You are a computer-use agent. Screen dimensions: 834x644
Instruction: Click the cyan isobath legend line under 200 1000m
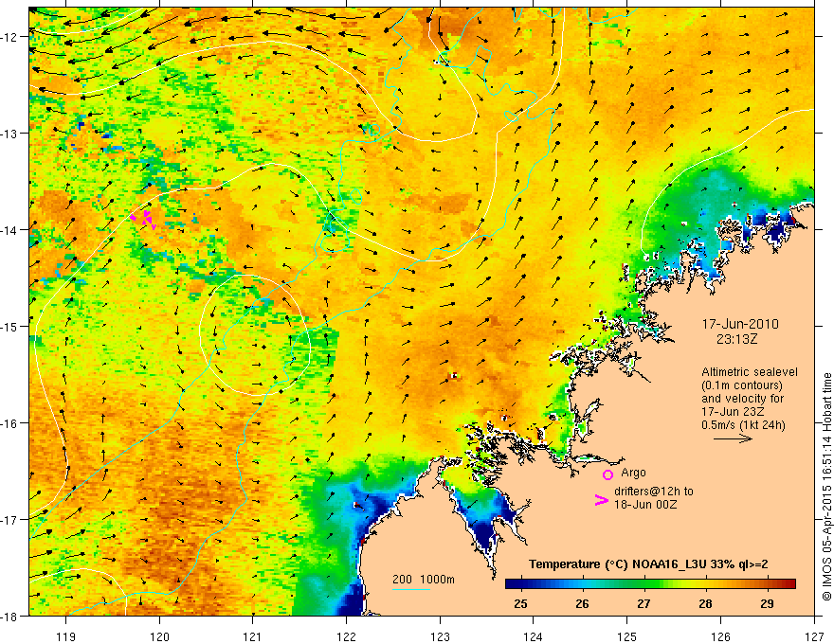pos(411,589)
